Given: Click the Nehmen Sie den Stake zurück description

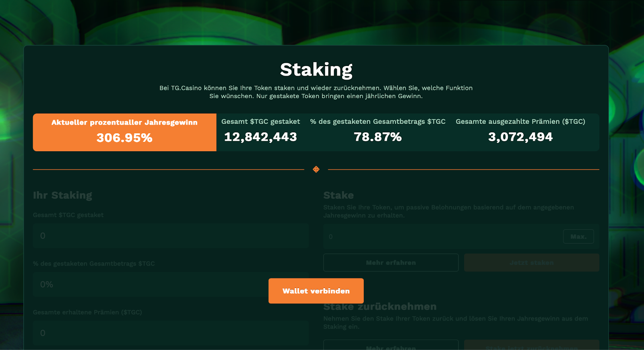Looking at the screenshot, I should coord(456,323).
